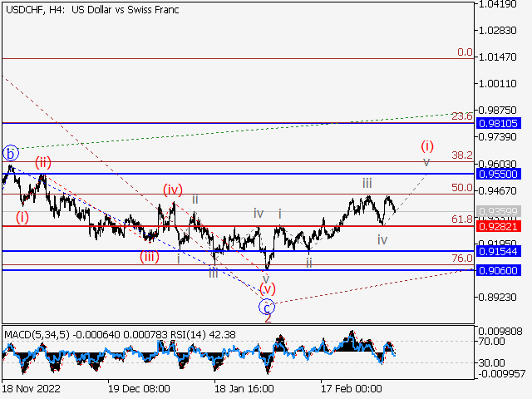The width and height of the screenshot is (532, 399).
Task: Select the blue 0.98105 price level label
Action: [x=498, y=123]
